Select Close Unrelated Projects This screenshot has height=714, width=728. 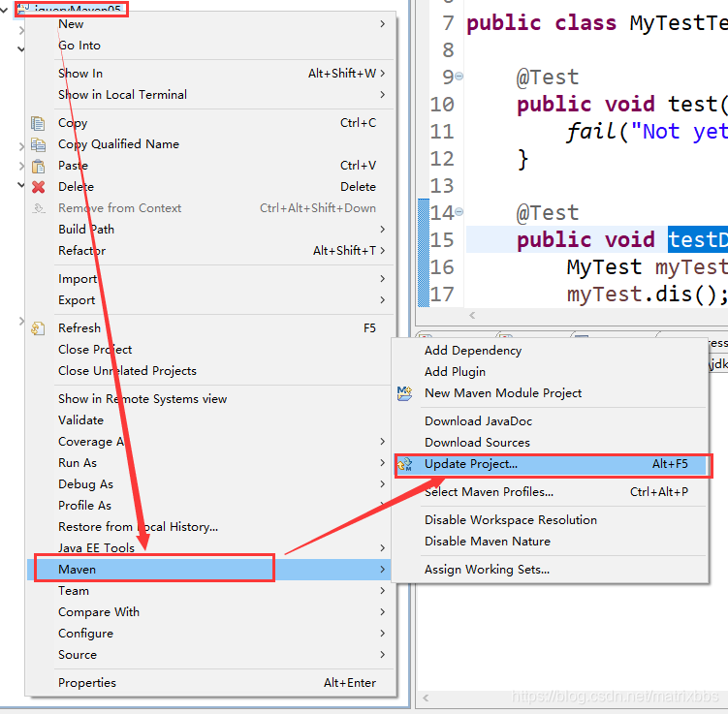click(x=210, y=371)
